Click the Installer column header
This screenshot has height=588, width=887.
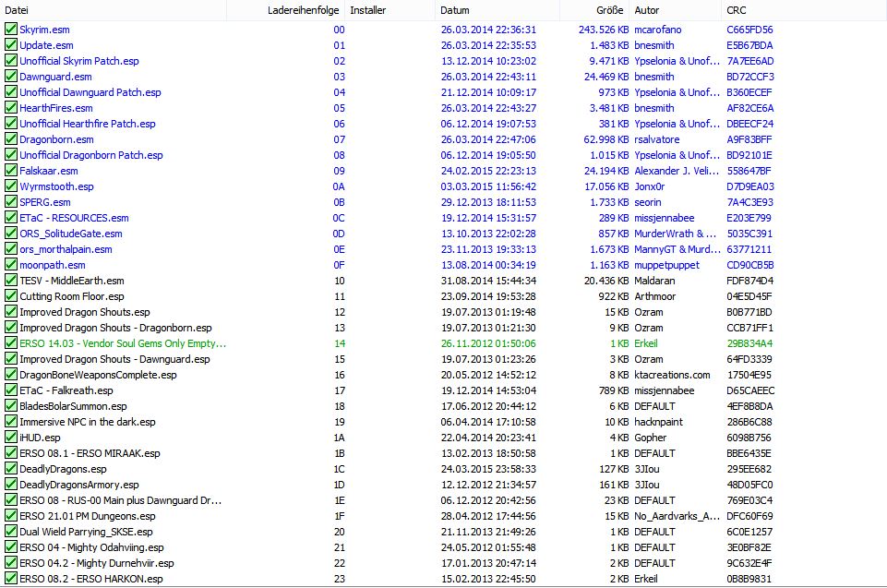(x=367, y=10)
